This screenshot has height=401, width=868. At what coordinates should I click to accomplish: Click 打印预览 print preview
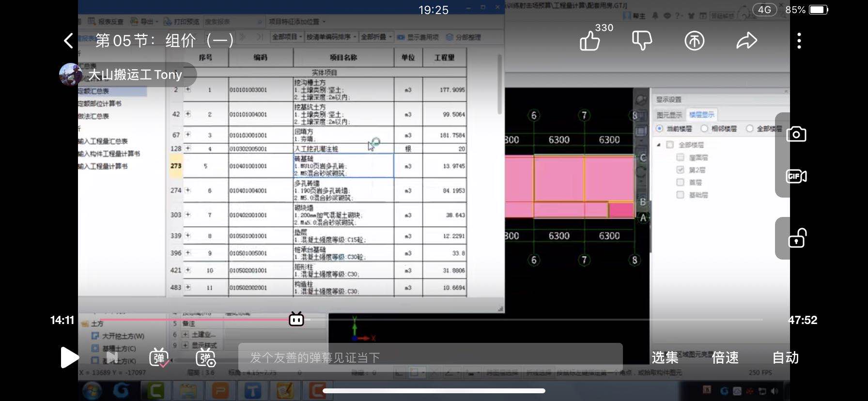[182, 22]
